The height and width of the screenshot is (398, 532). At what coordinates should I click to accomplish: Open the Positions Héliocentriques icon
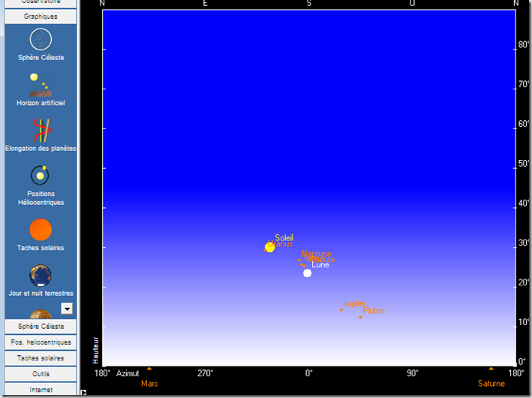click(x=41, y=175)
